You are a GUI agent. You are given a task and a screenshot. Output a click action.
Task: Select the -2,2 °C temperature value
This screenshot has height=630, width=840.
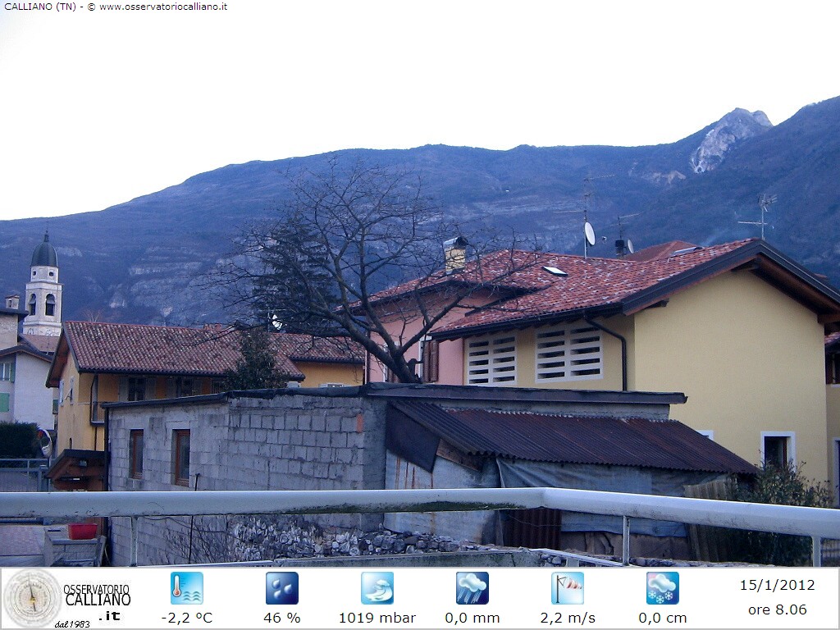[187, 618]
